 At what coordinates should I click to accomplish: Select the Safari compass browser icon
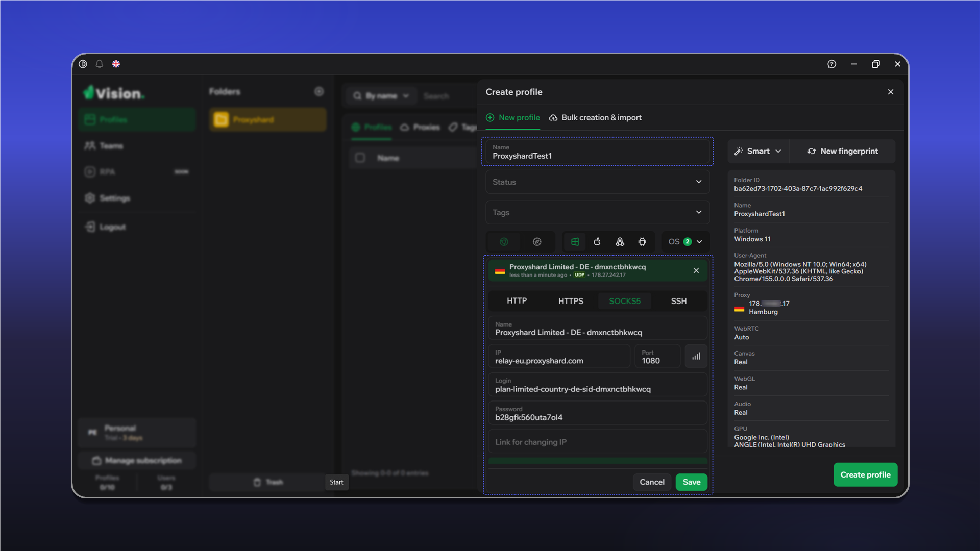[537, 242]
